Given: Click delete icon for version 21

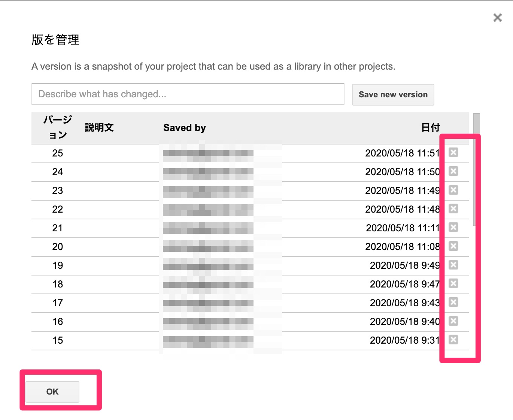Looking at the screenshot, I should point(453,227).
